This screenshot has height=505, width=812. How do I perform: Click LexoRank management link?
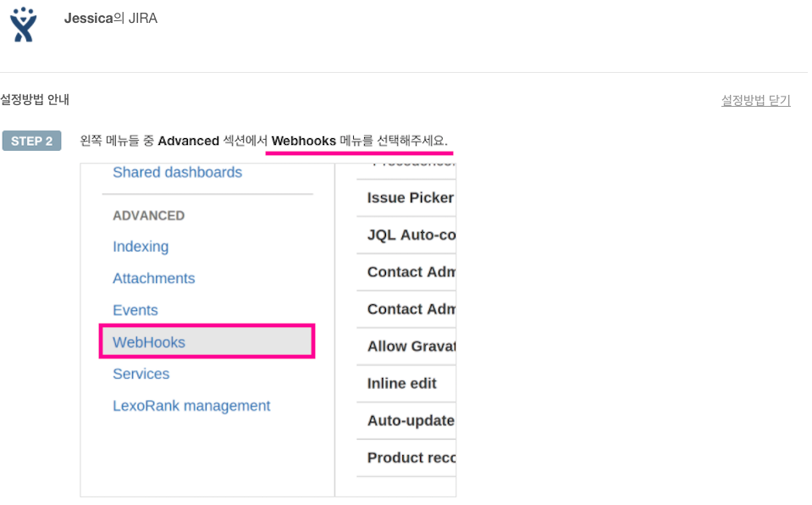191,406
